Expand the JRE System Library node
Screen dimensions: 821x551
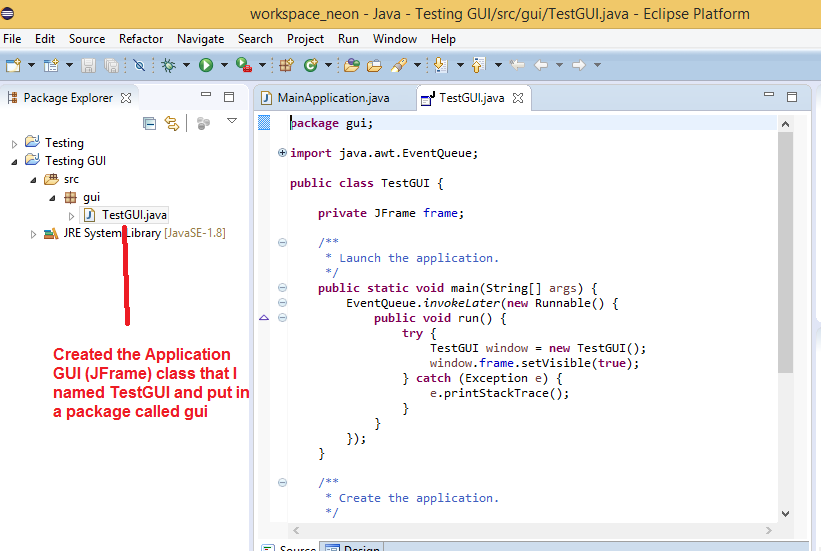[33, 234]
